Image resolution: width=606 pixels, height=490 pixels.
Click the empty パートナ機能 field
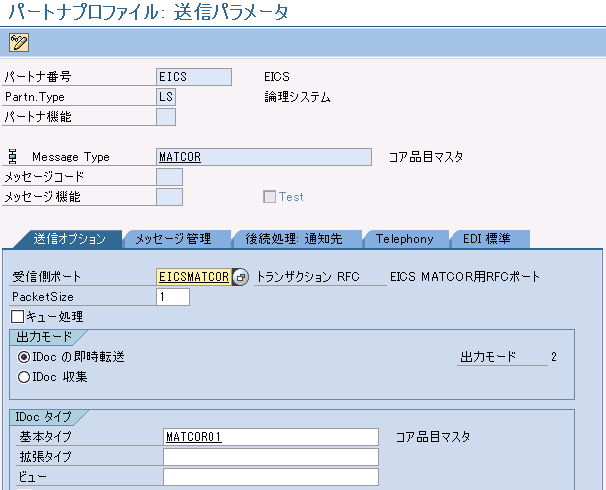click(x=166, y=117)
